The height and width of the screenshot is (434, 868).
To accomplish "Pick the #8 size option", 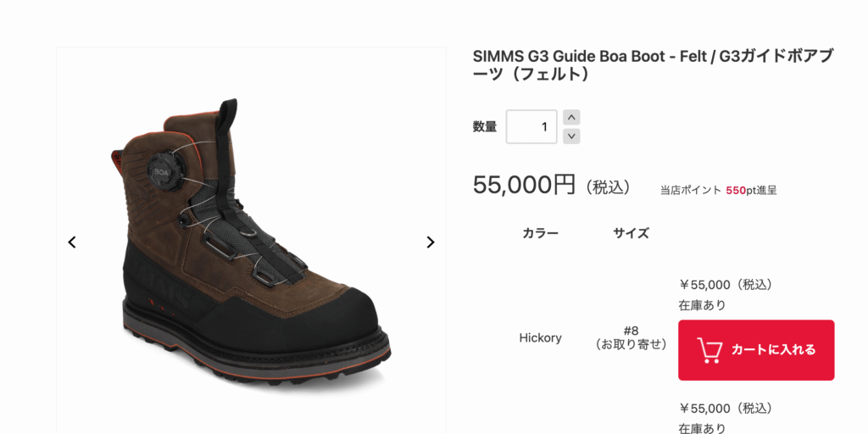I will click(x=631, y=331).
